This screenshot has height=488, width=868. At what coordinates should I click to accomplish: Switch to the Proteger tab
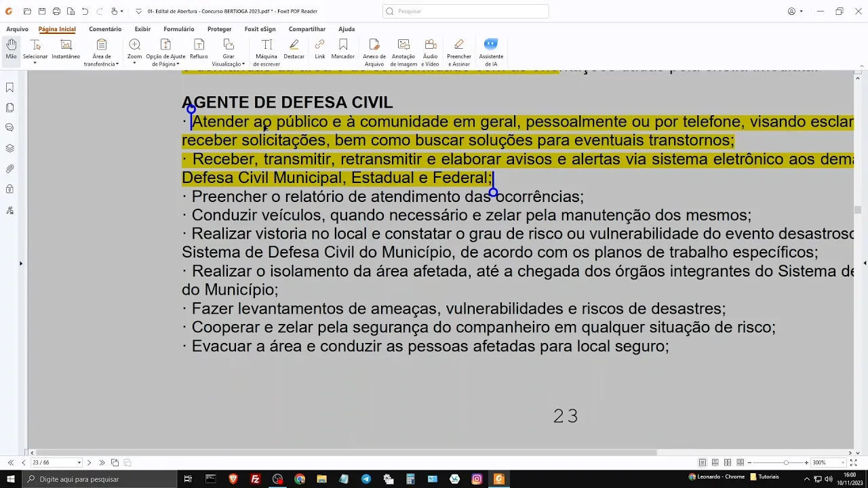pos(219,29)
